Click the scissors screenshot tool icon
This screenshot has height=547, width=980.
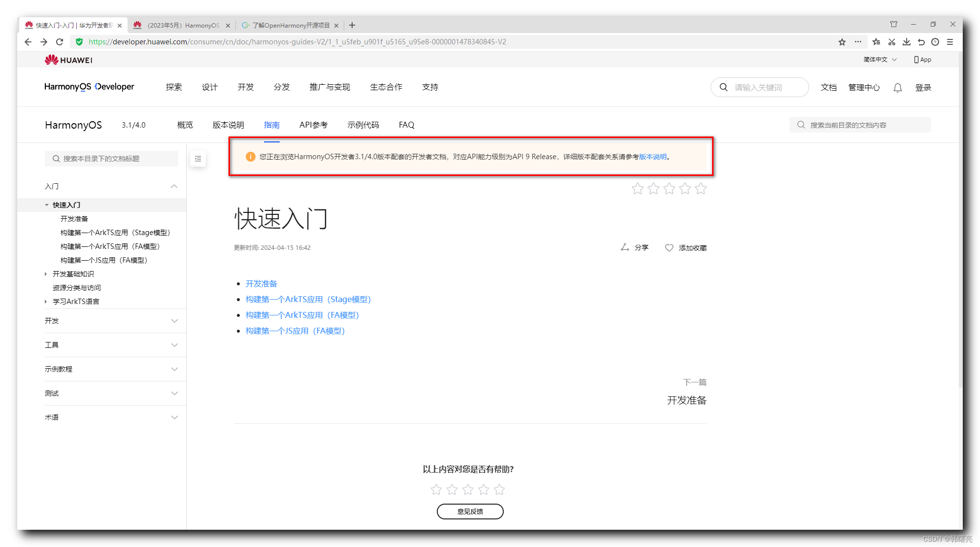click(891, 42)
